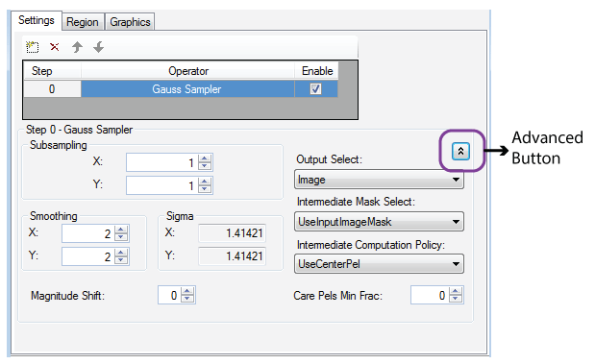Open the Intermediate Computation Policy dropdown
The width and height of the screenshot is (595, 364).
[379, 264]
